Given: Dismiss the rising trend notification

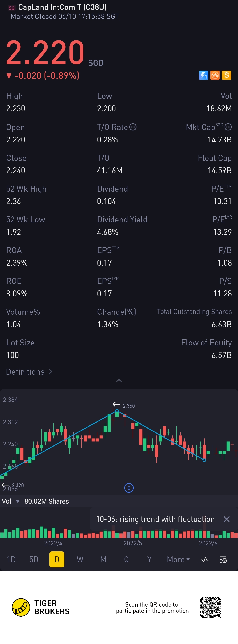Looking at the screenshot, I should coord(227,519).
